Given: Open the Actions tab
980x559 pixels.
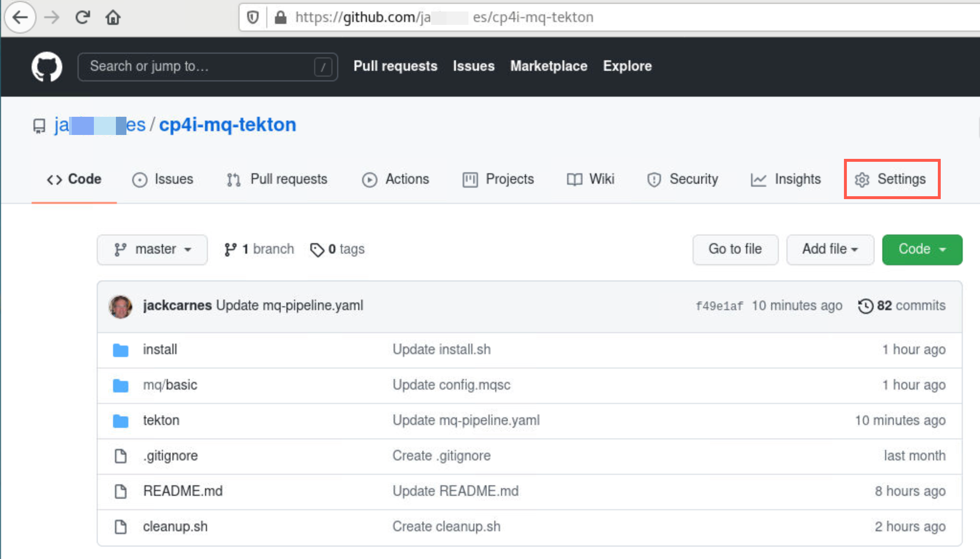Looking at the screenshot, I should tap(396, 179).
